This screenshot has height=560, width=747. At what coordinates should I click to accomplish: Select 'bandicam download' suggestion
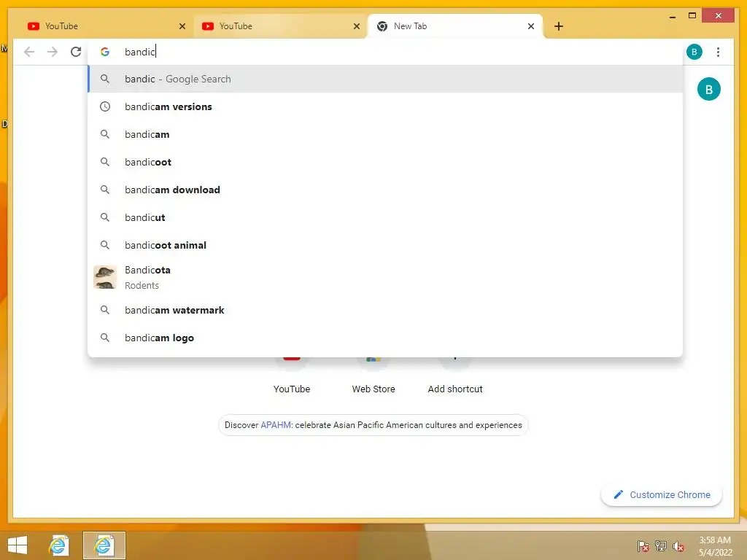coord(385,190)
